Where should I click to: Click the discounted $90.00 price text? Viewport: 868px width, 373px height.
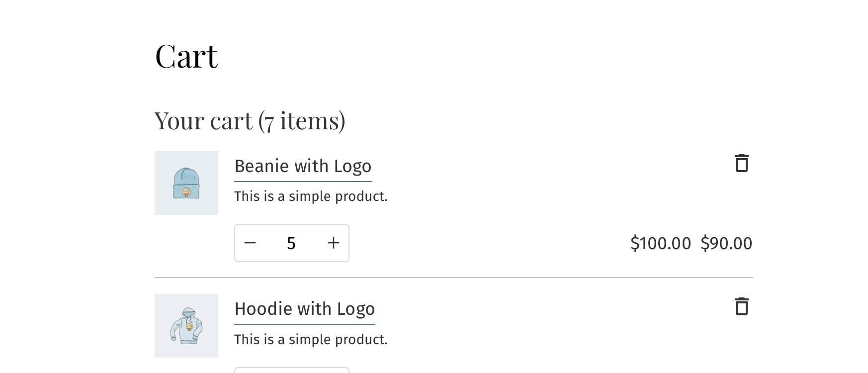tap(726, 243)
